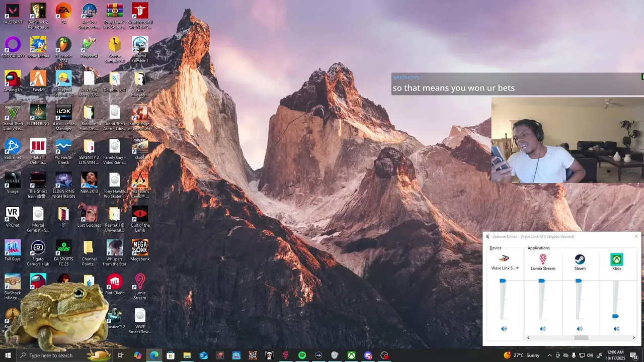The width and height of the screenshot is (644, 362).
Task: Select the Whispers from the Star icon
Action: [x=115, y=253]
